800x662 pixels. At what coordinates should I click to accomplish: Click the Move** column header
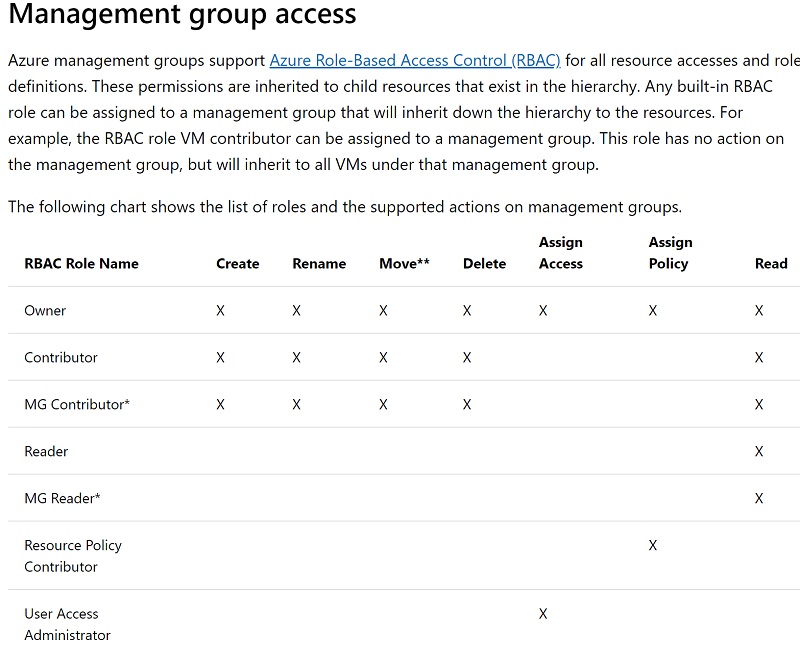(x=404, y=264)
